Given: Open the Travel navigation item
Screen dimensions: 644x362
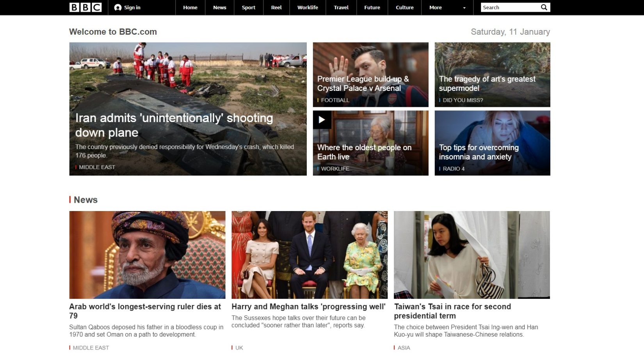Looking at the screenshot, I should (341, 7).
